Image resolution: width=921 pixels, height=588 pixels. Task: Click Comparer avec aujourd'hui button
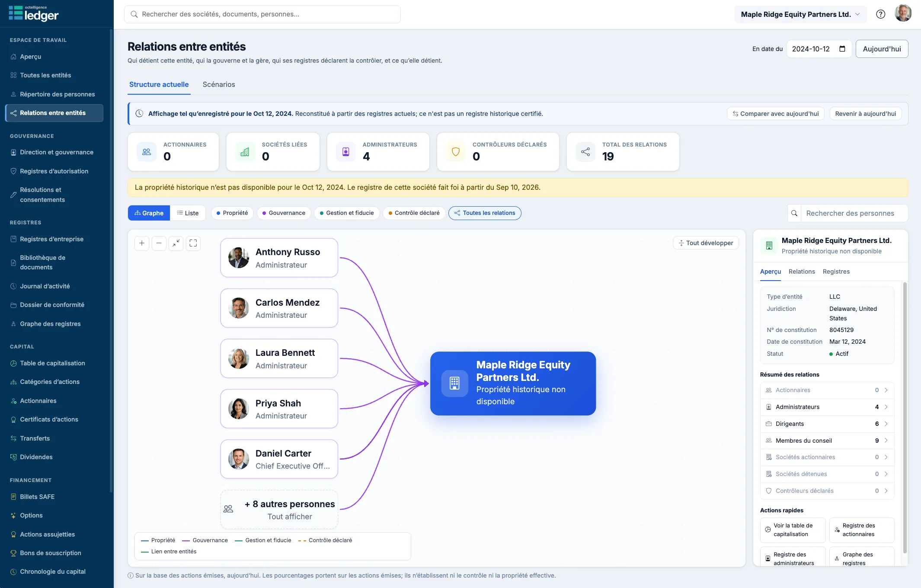pyautogui.click(x=776, y=114)
